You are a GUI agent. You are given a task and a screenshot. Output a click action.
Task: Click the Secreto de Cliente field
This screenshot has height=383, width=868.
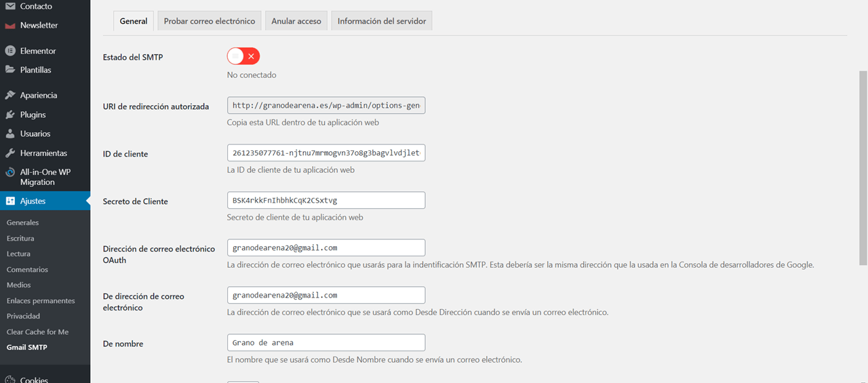pos(326,201)
